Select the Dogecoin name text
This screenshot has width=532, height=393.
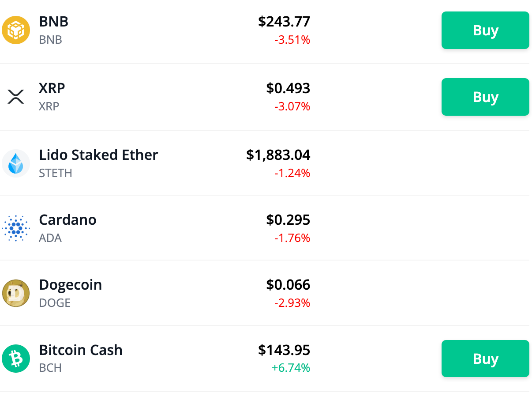70,285
